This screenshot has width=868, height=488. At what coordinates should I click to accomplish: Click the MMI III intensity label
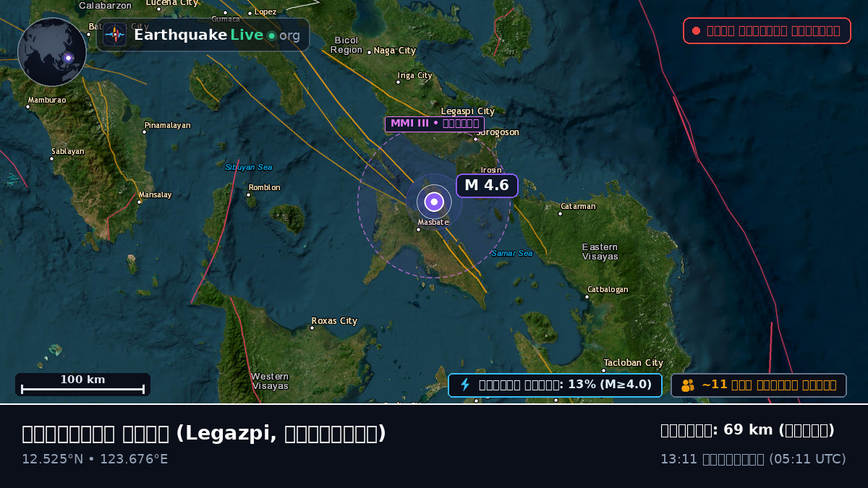(435, 124)
